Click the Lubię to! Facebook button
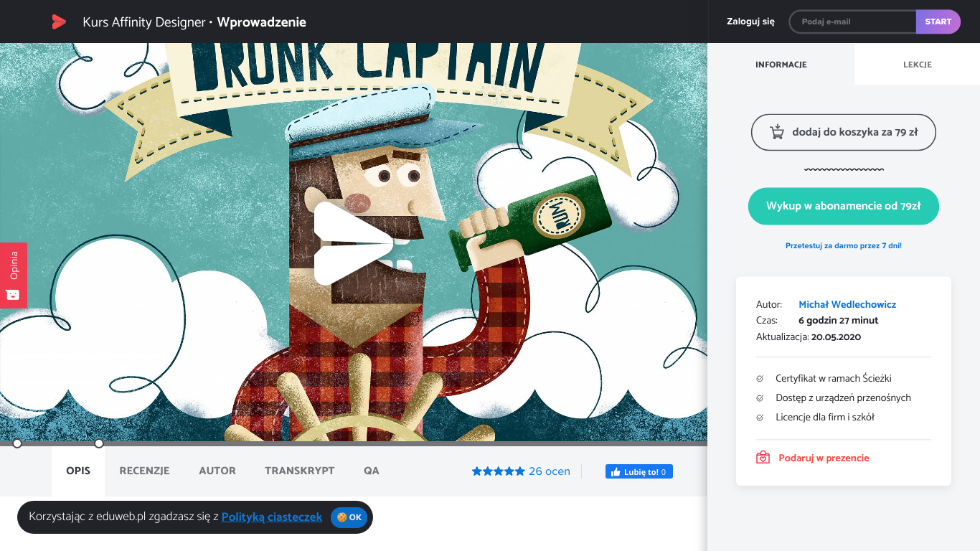 click(x=639, y=472)
